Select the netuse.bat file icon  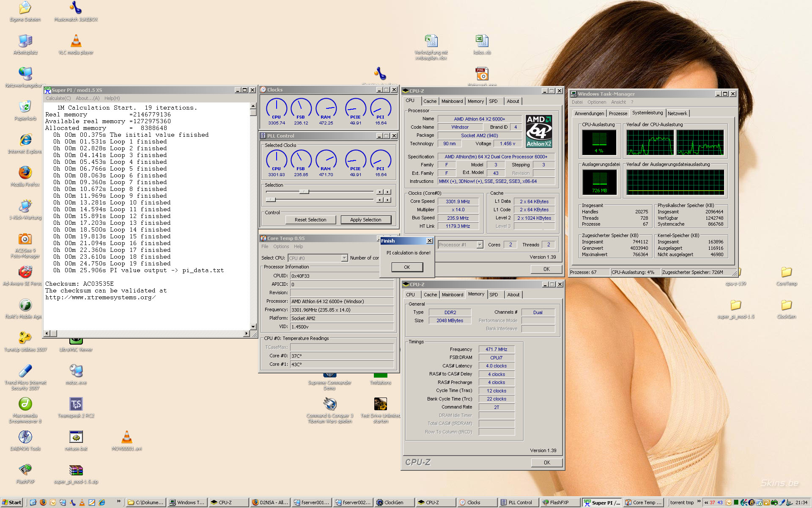point(76,441)
